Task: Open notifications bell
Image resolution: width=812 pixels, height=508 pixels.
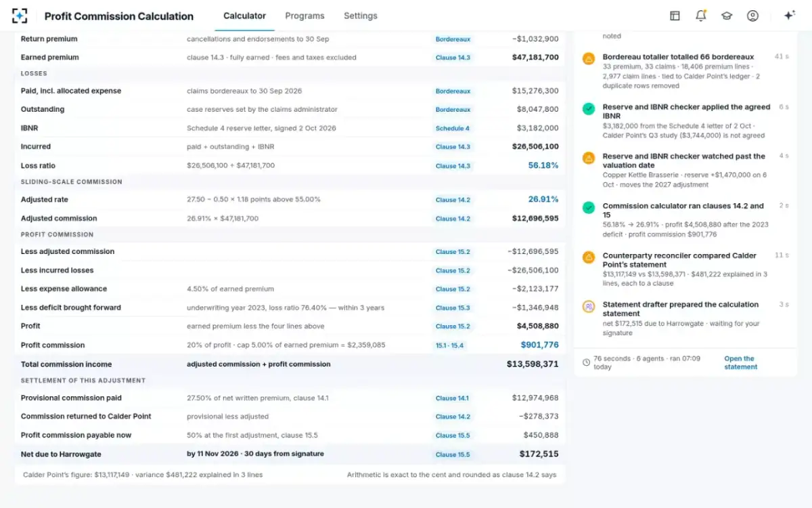Action: (701, 16)
